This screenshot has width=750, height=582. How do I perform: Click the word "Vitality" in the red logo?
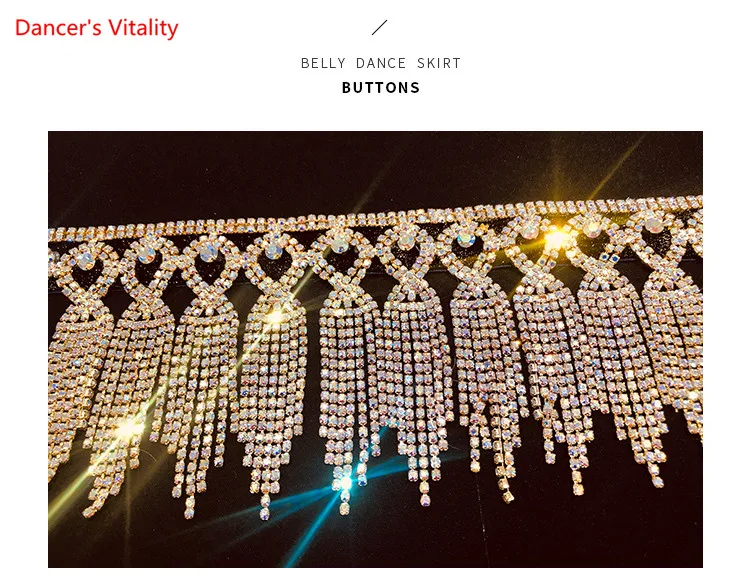(x=143, y=28)
